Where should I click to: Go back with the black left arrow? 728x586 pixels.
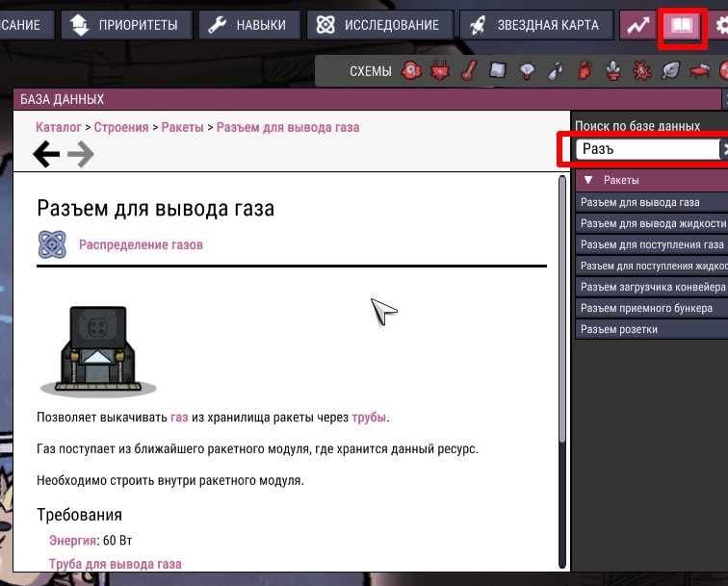click(46, 155)
